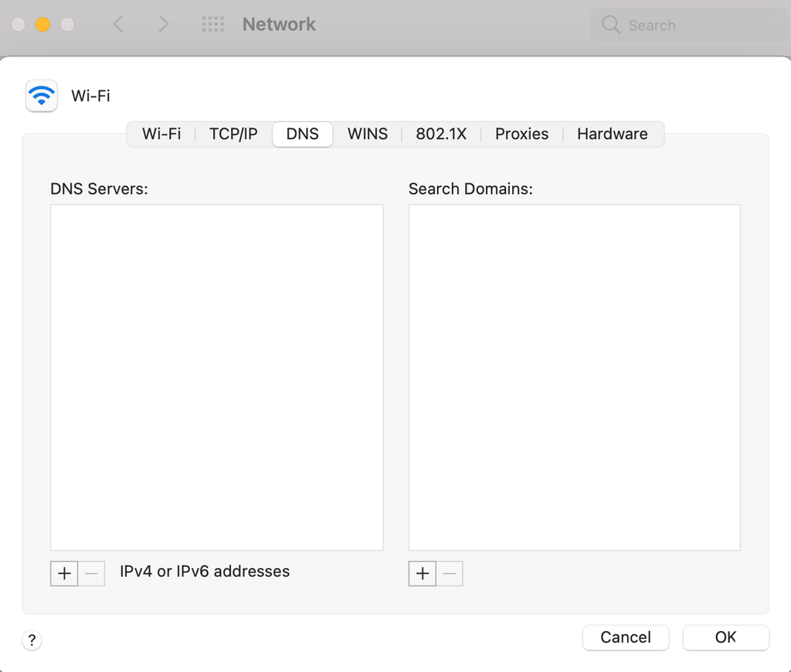Image resolution: width=791 pixels, height=672 pixels.
Task: Open Help via the question mark icon
Action: point(31,640)
